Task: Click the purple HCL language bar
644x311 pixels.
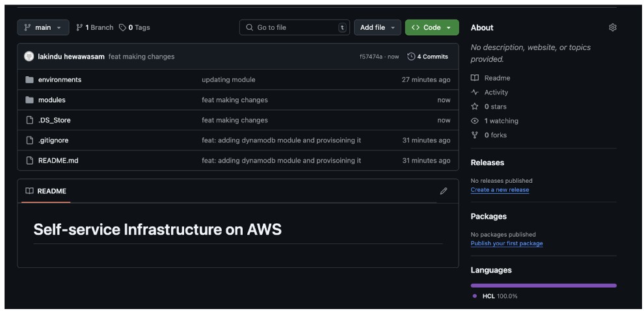Action: tap(543, 286)
